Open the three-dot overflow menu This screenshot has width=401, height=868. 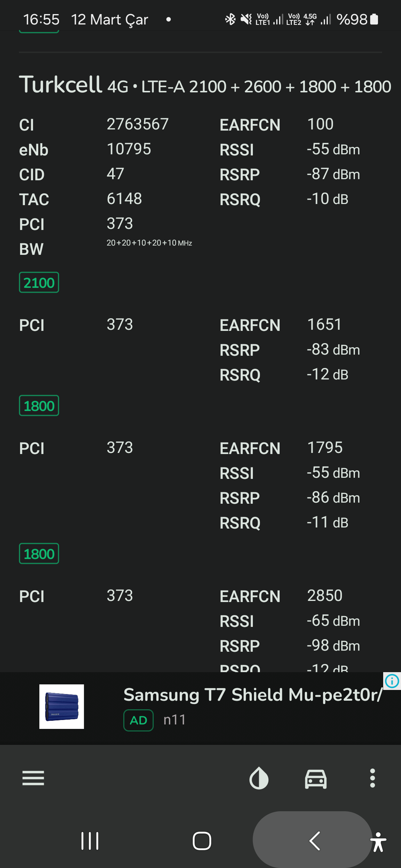372,778
